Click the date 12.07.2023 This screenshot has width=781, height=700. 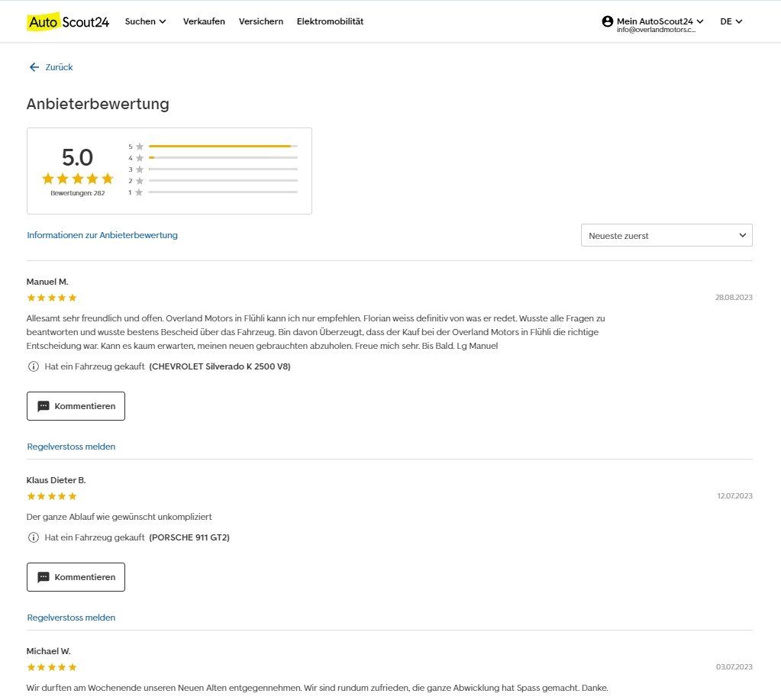(734, 496)
